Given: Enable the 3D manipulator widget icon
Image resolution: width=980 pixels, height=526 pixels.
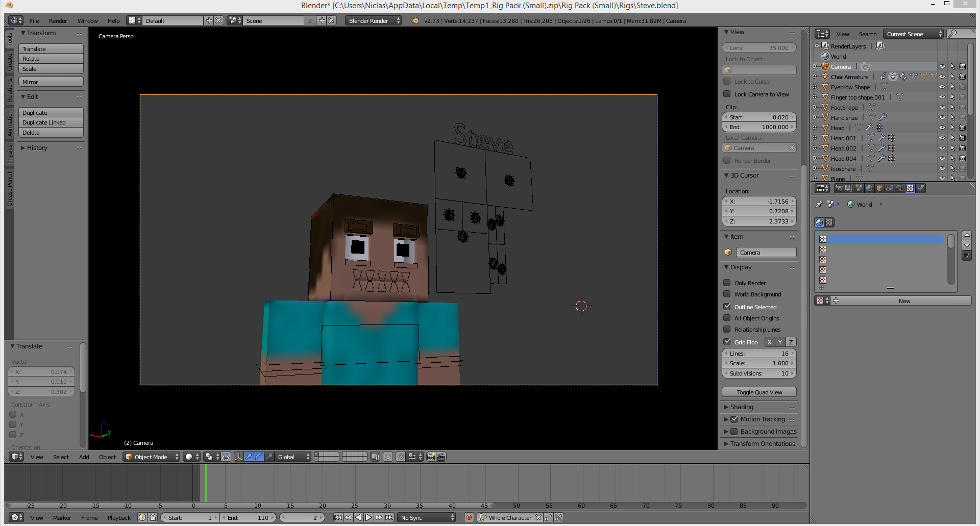Looking at the screenshot, I should [x=238, y=457].
